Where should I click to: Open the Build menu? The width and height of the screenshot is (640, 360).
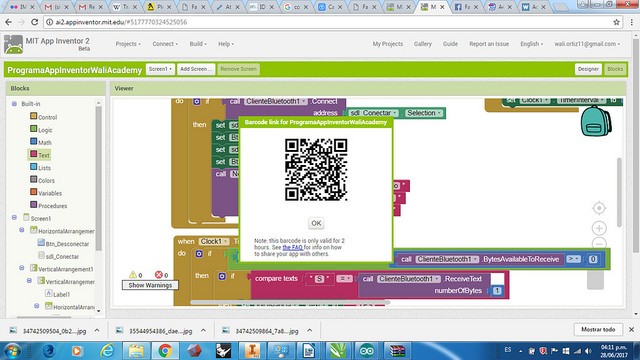pos(198,44)
